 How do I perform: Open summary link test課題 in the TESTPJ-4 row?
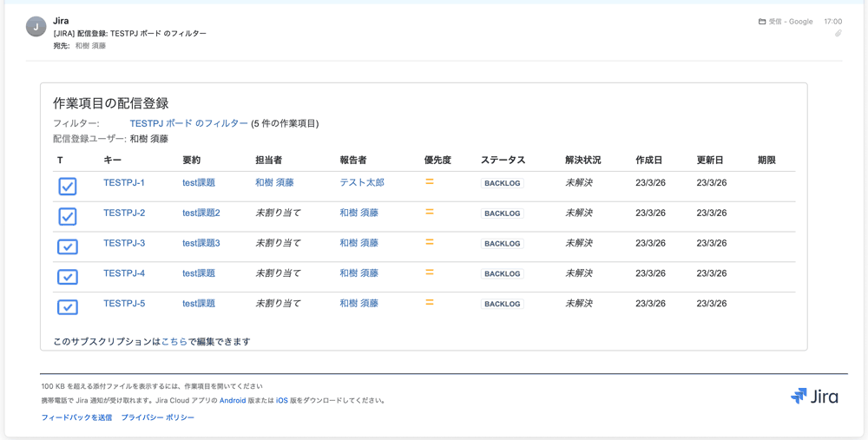pos(199,273)
